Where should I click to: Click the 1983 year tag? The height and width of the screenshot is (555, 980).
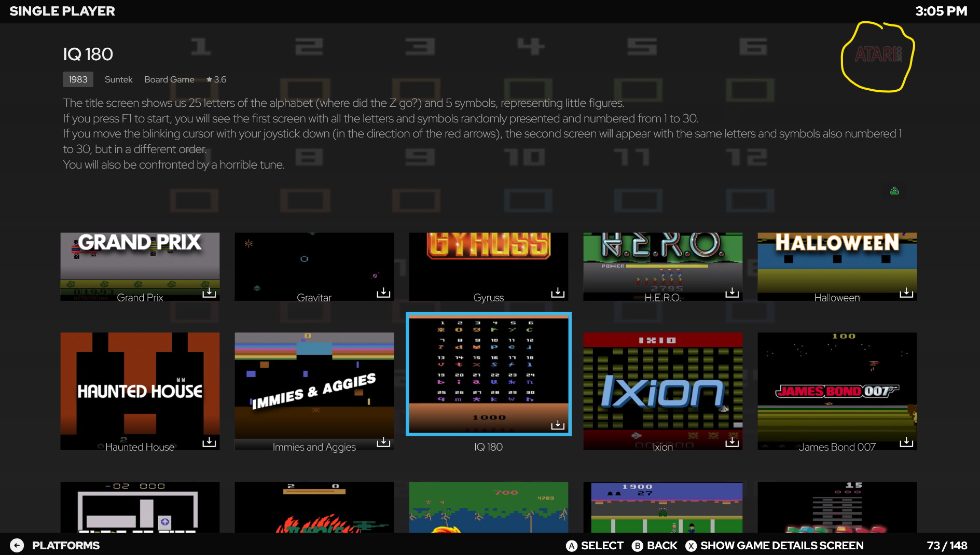coord(78,79)
